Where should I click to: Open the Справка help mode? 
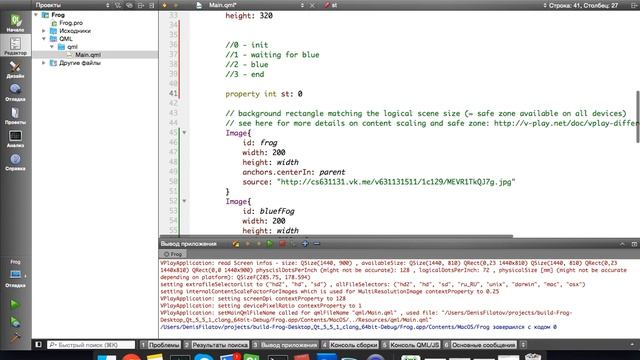coord(16,162)
